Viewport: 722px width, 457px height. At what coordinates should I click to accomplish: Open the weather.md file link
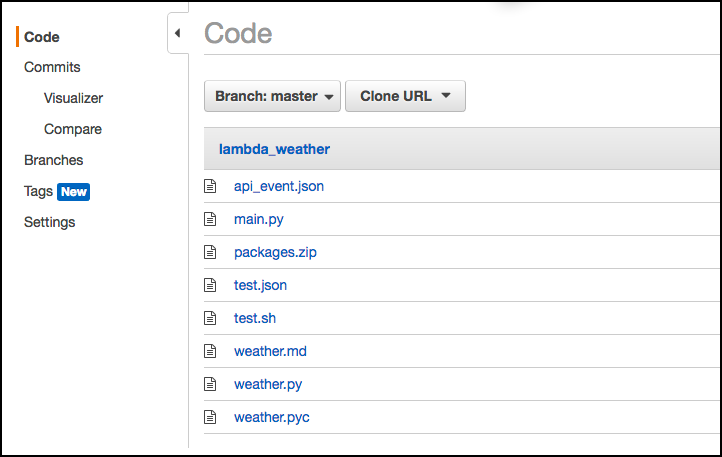[270, 352]
